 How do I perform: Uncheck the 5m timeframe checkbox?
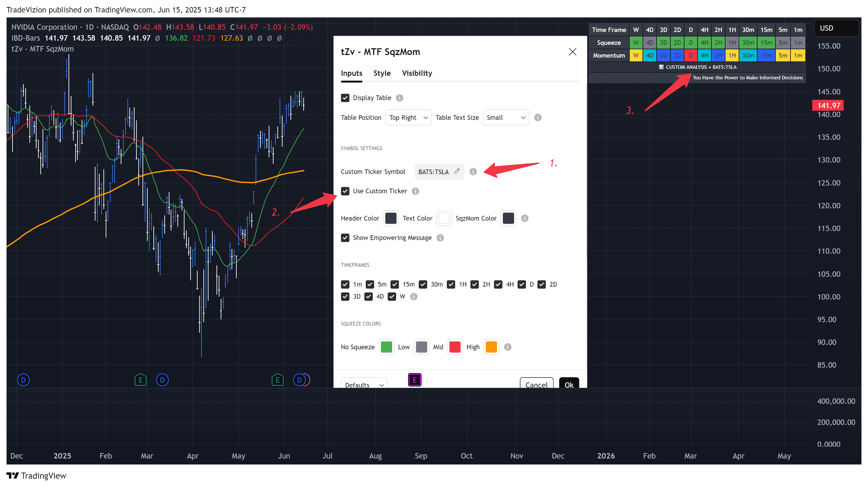370,284
